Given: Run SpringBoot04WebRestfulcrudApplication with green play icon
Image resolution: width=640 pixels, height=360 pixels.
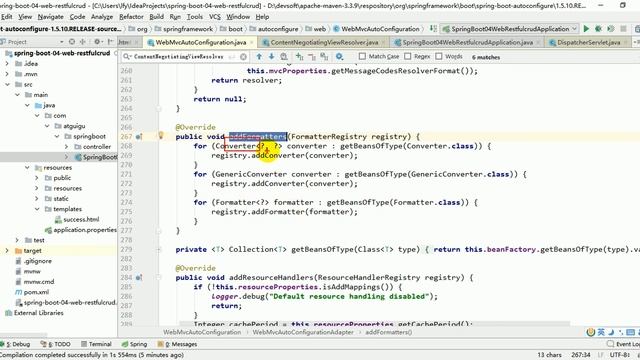Looking at the screenshot, I should (x=586, y=29).
